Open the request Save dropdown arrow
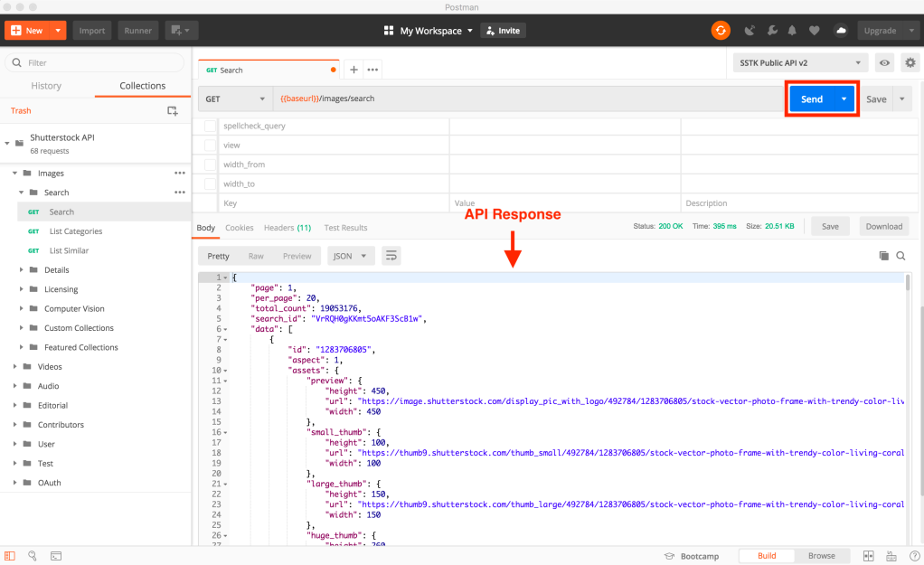Screen dimensions: 924x565 click(902, 99)
